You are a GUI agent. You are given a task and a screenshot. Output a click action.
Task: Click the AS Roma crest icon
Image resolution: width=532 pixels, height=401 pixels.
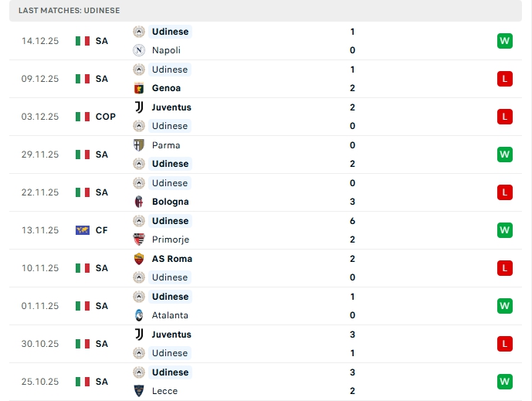(139, 259)
